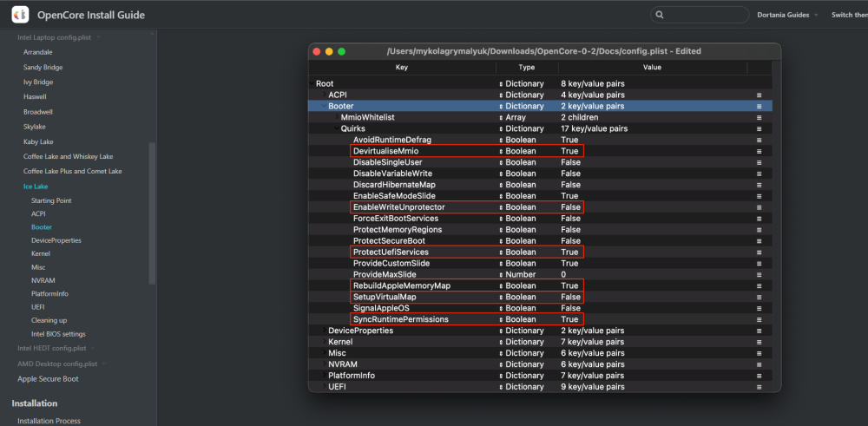Click the OpenCore logo icon
Image resolution: width=868 pixels, height=426 pixels.
click(21, 15)
